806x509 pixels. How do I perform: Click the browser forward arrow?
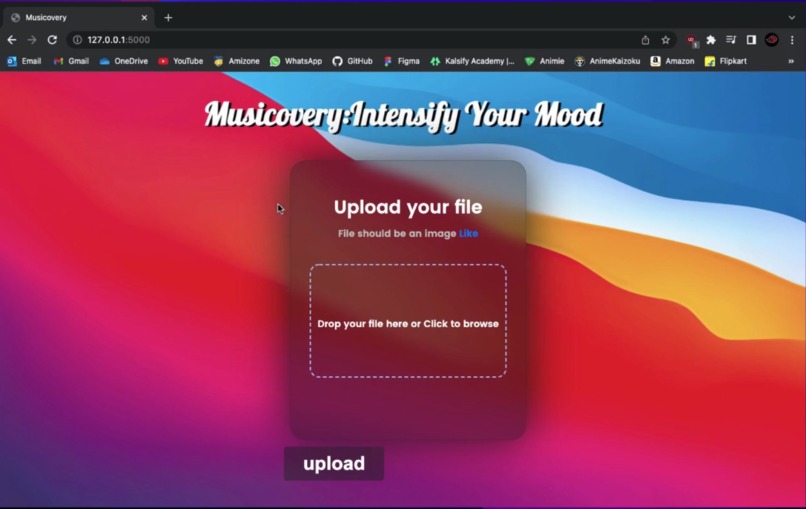32,40
